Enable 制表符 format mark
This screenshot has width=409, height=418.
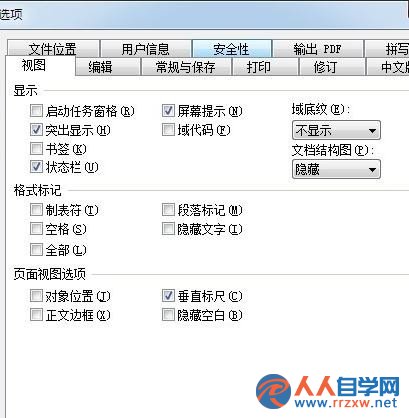point(36,210)
